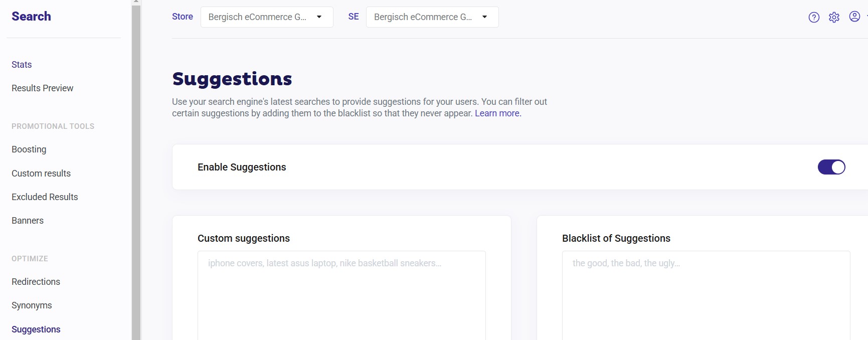868x340 pixels.
Task: Click the sidebar scrollbar up arrow
Action: click(x=136, y=2)
